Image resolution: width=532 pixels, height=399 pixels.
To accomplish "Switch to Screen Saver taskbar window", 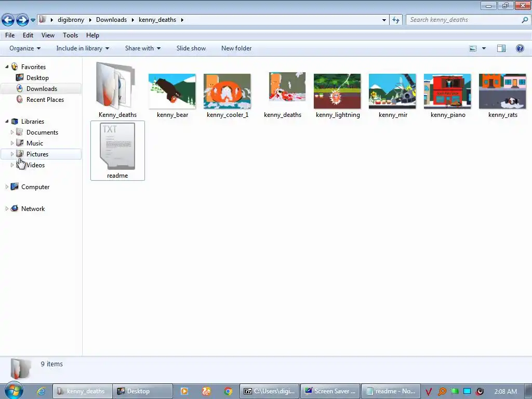I will point(330,391).
